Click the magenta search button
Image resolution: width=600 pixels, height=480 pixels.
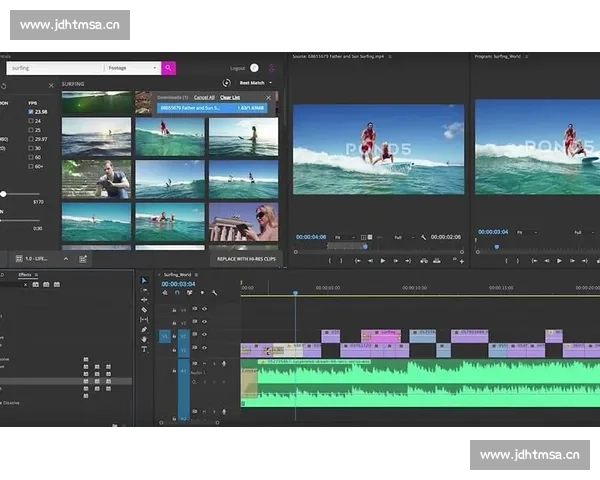pos(168,68)
